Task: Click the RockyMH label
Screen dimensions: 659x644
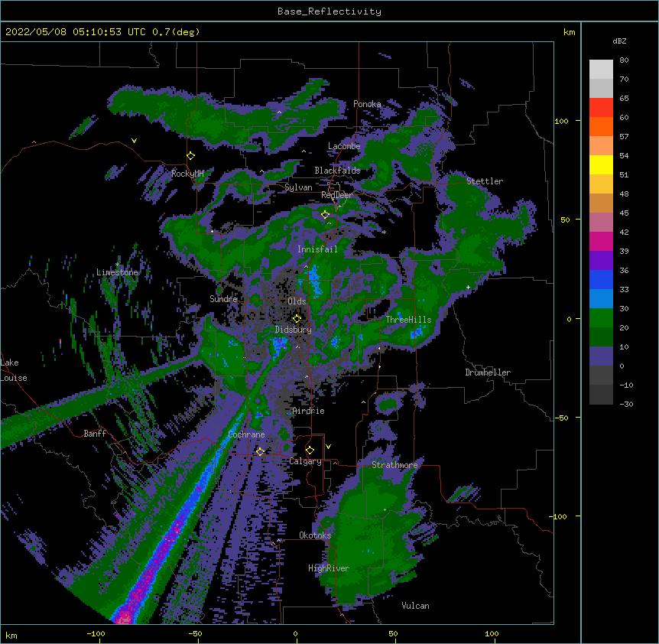Action: pos(187,174)
